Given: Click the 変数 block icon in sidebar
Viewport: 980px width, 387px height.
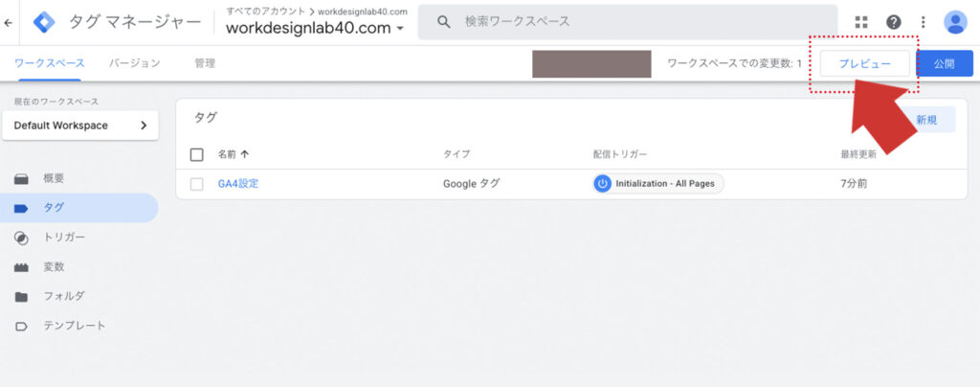Looking at the screenshot, I should [21, 267].
